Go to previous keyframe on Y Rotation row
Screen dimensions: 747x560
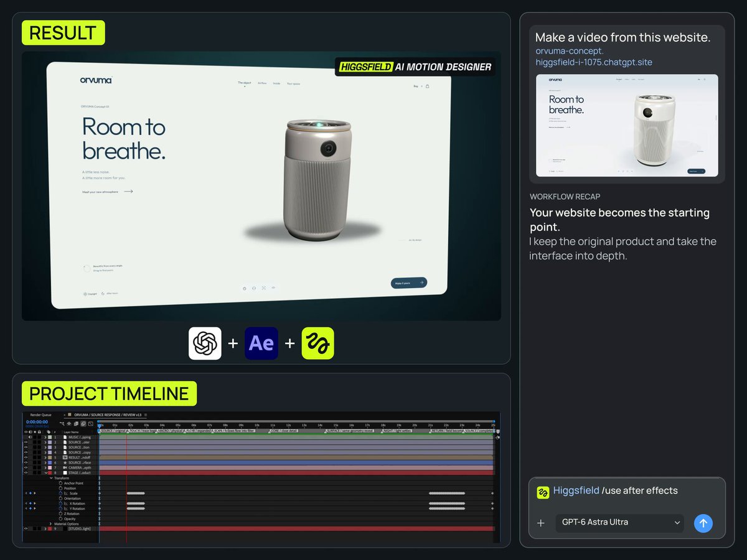[26, 508]
